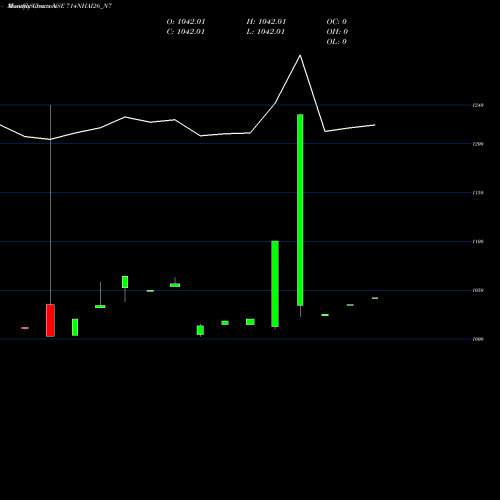Click the 1249 price axis label

tap(478, 105)
